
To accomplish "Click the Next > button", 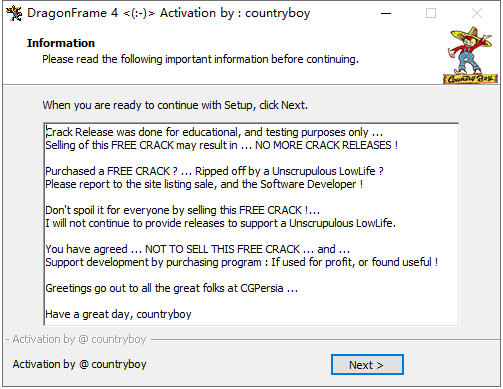I will [367, 365].
